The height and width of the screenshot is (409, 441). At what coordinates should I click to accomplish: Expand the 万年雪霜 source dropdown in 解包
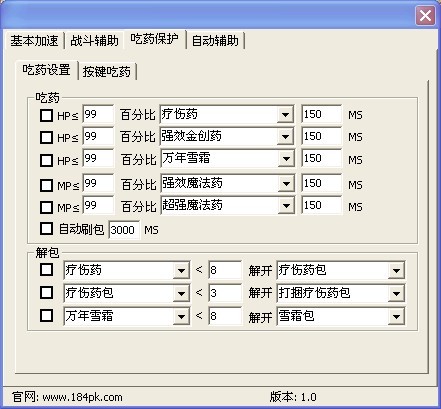click(181, 316)
